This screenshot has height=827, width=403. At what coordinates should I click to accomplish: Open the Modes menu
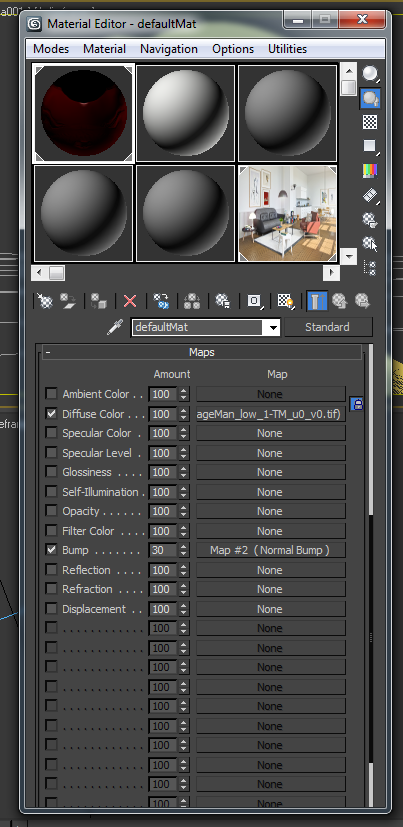(51, 49)
